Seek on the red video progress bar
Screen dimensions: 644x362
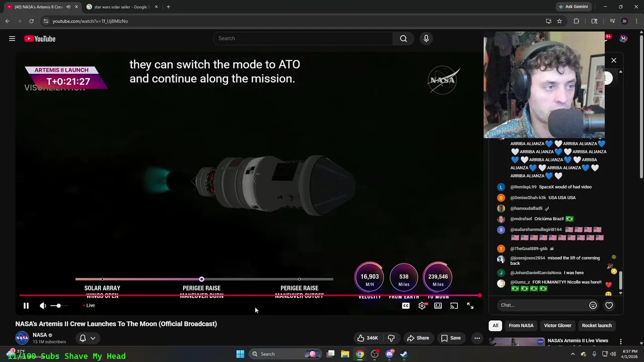pyautogui.click(x=250, y=296)
